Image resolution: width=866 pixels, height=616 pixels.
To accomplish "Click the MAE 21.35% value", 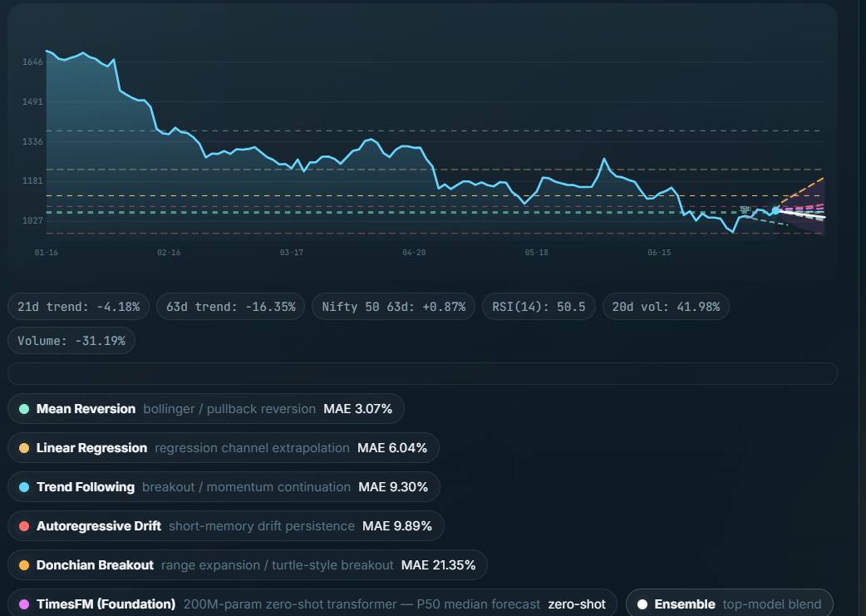I will click(439, 565).
